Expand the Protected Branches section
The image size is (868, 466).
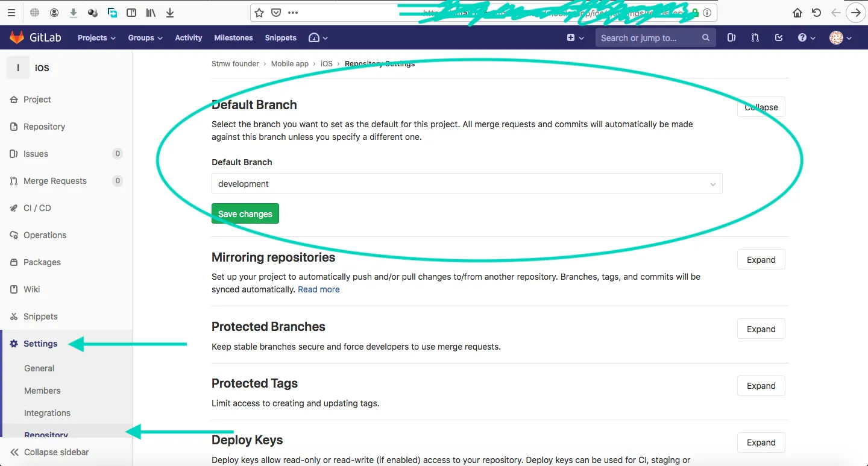coord(761,329)
